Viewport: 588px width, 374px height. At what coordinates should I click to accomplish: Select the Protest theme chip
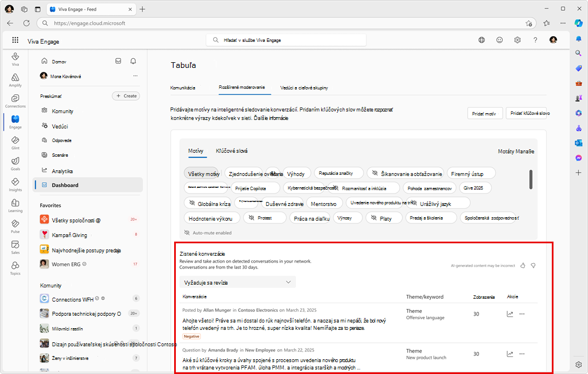point(265,218)
